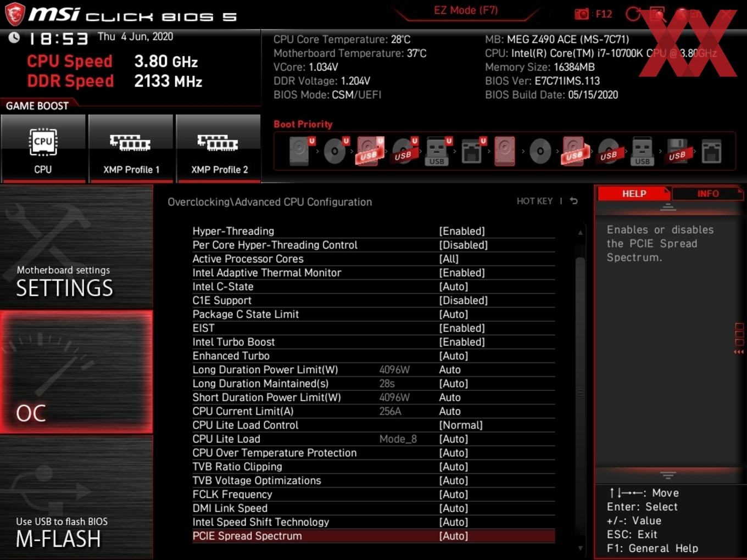Click the HOT KEY label
The width and height of the screenshot is (747, 560).
coord(534,201)
